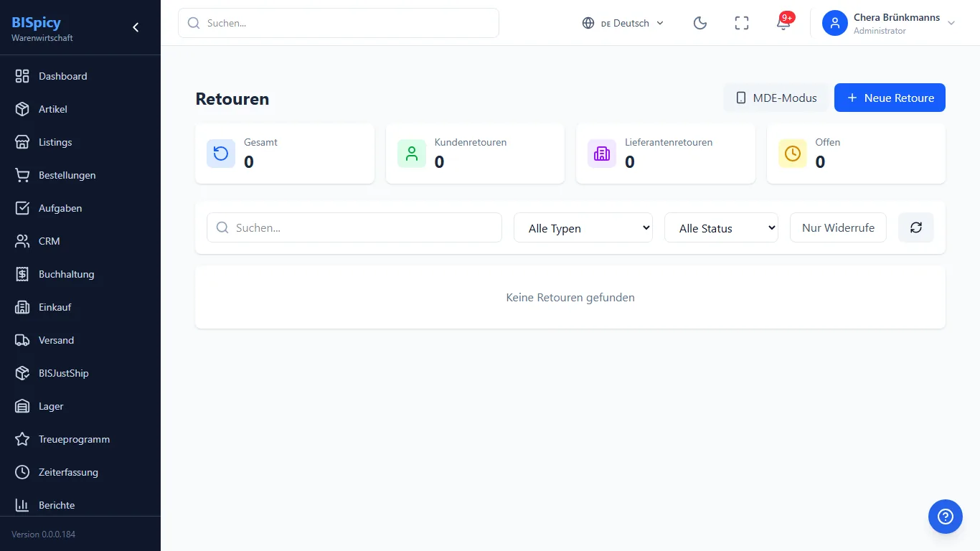Open the Alle Typen dropdown
The height and width of the screenshot is (551, 980).
(583, 227)
